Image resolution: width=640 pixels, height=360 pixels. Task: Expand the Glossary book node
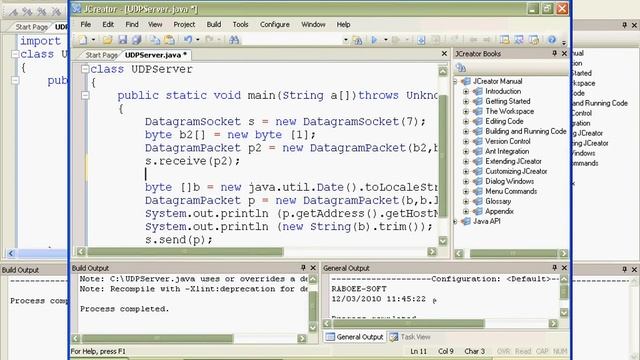pyautogui.click(x=466, y=201)
